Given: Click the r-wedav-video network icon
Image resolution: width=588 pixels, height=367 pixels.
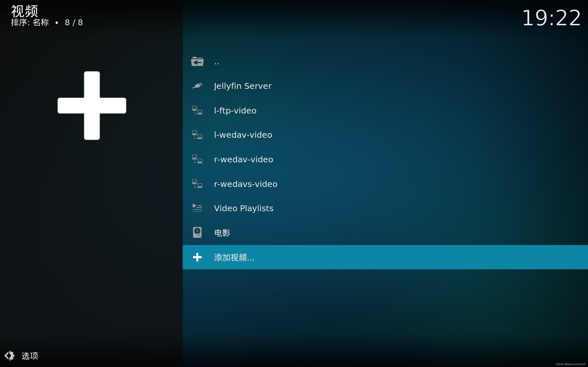Looking at the screenshot, I should point(197,159).
